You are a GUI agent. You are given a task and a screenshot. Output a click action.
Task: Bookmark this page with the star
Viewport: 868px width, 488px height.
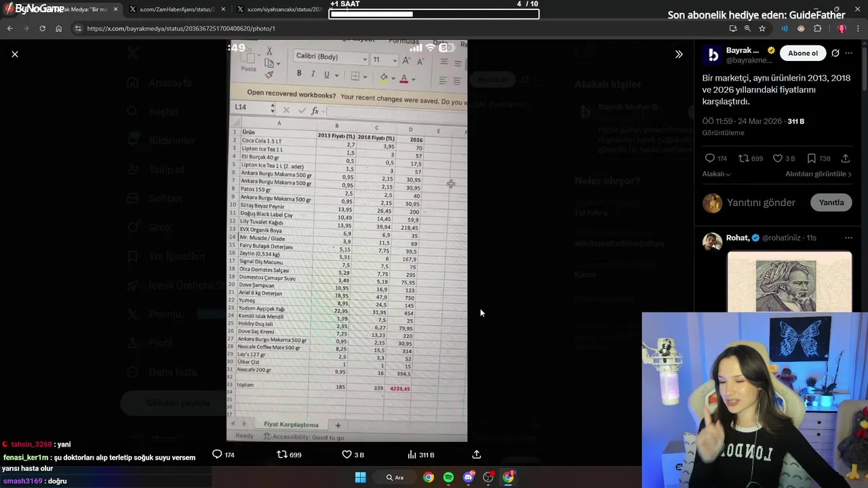pyautogui.click(x=762, y=28)
